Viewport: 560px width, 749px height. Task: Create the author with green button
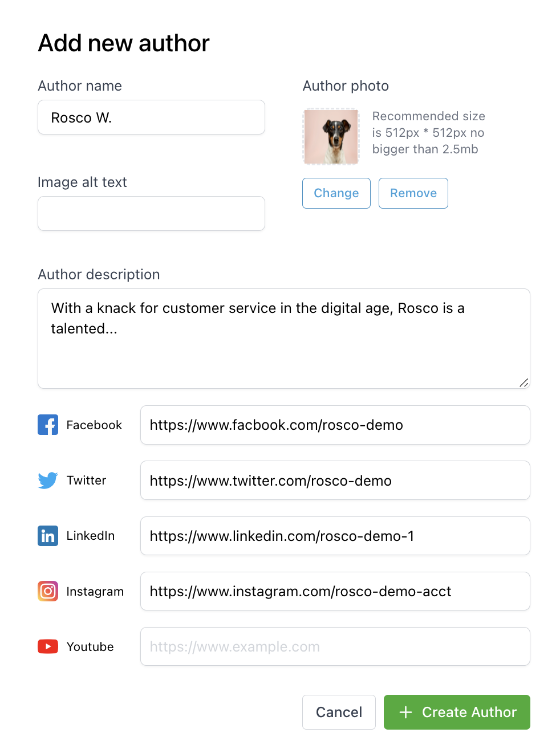coord(457,712)
